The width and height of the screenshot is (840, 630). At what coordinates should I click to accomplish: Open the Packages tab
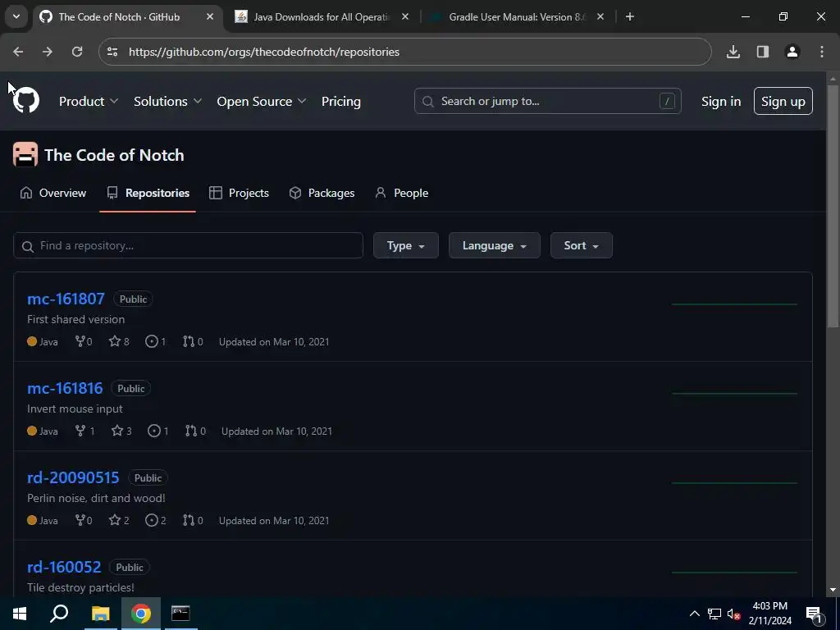(x=322, y=193)
